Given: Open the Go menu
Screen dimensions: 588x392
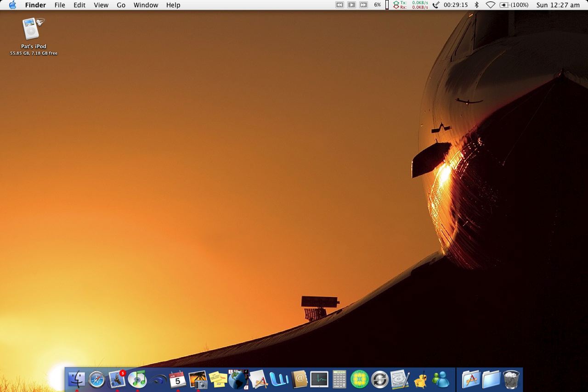Looking at the screenshot, I should point(121,5).
